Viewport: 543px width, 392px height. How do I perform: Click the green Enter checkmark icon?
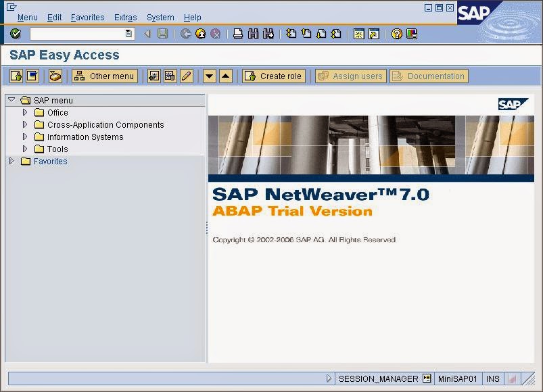click(16, 34)
